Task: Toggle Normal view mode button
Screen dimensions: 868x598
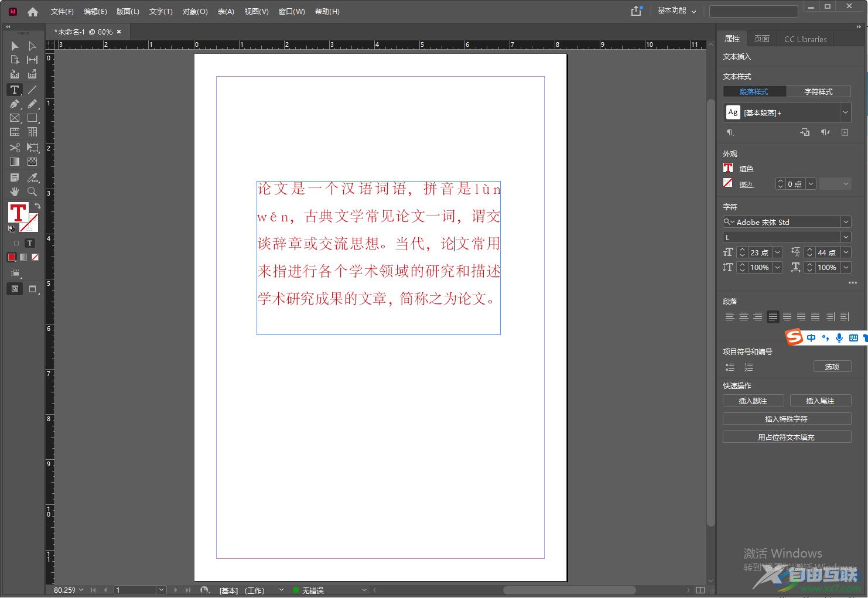Action: [15, 289]
